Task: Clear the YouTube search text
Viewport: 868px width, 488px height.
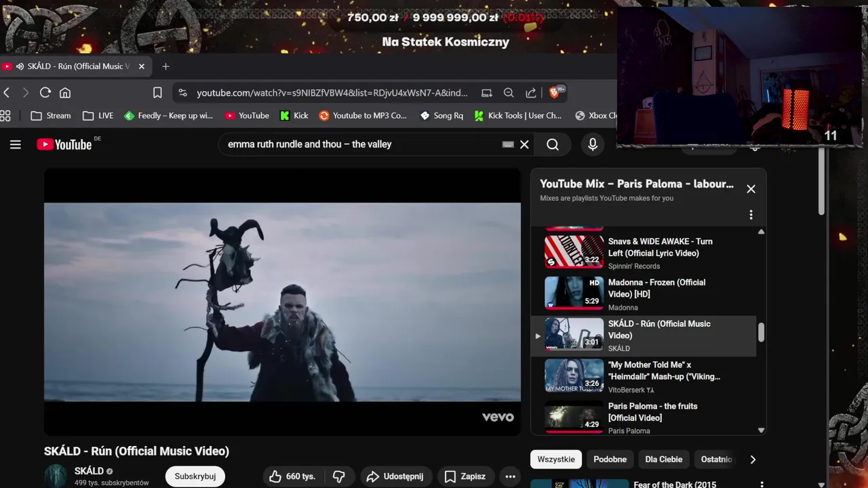Action: [x=524, y=144]
